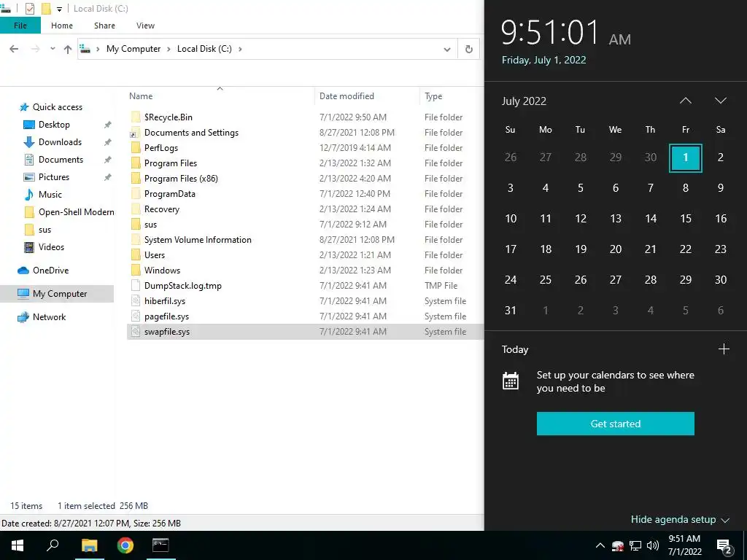
Task: Select the Users folder icon
Action: [x=136, y=255]
